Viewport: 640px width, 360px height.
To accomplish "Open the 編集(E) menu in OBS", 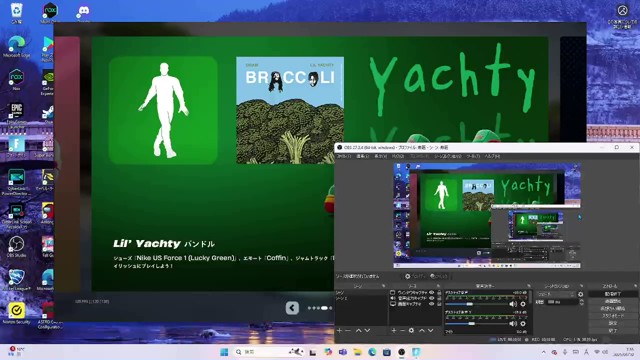I will [362, 156].
